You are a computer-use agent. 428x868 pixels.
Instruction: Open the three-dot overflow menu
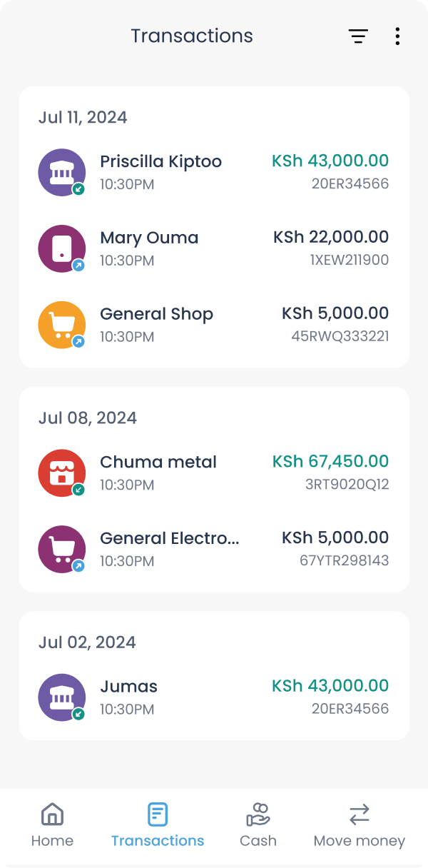click(397, 36)
